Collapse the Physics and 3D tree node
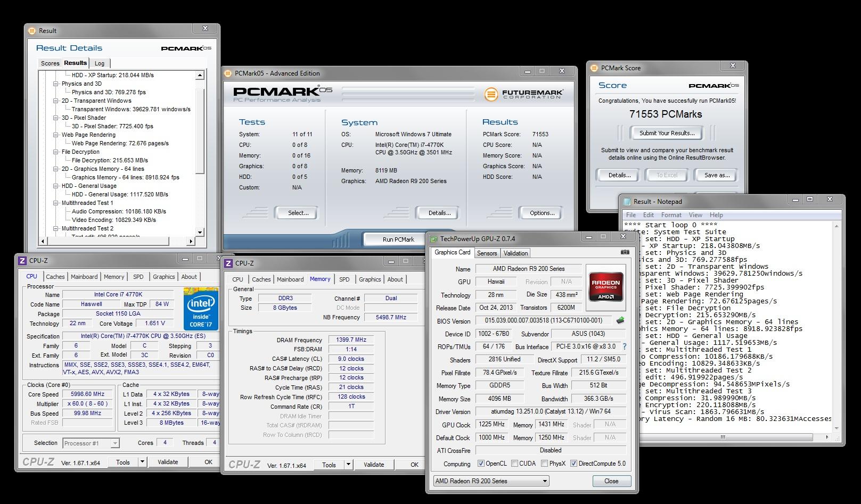This screenshot has height=504, width=861. pyautogui.click(x=55, y=84)
